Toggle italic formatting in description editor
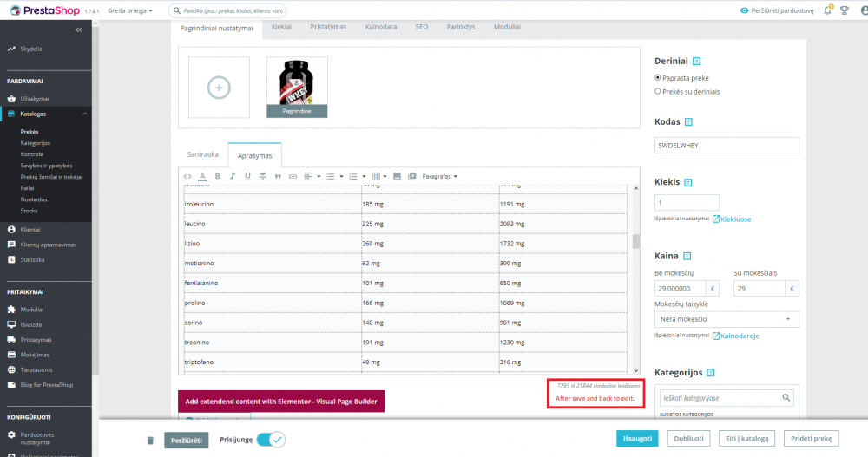The image size is (868, 457). point(233,177)
